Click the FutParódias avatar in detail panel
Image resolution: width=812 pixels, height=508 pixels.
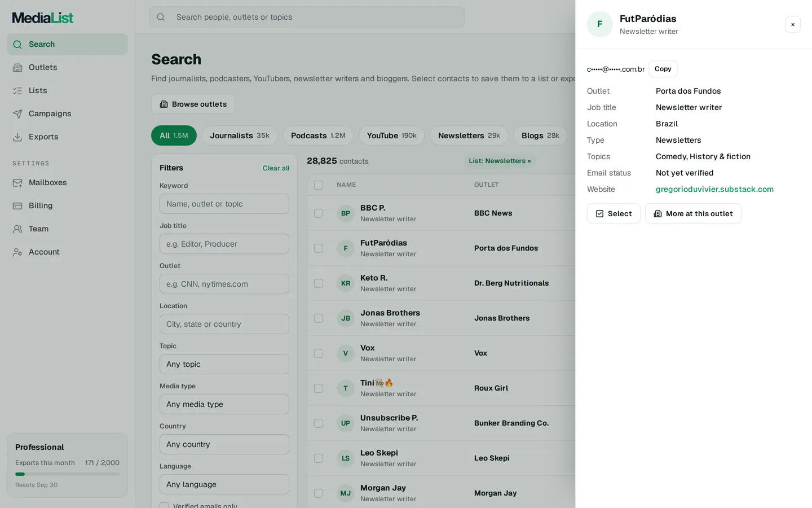pyautogui.click(x=600, y=24)
